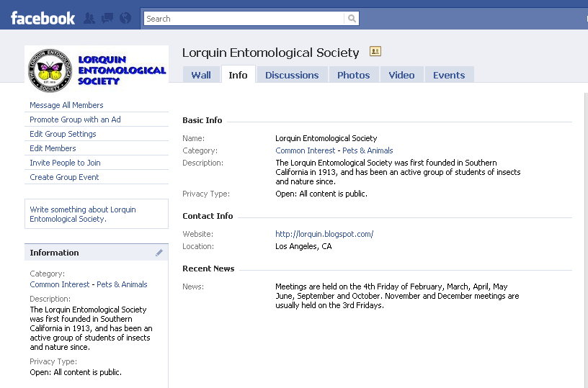The image size is (588, 388).
Task: Open the Photos tab
Action: click(x=353, y=75)
